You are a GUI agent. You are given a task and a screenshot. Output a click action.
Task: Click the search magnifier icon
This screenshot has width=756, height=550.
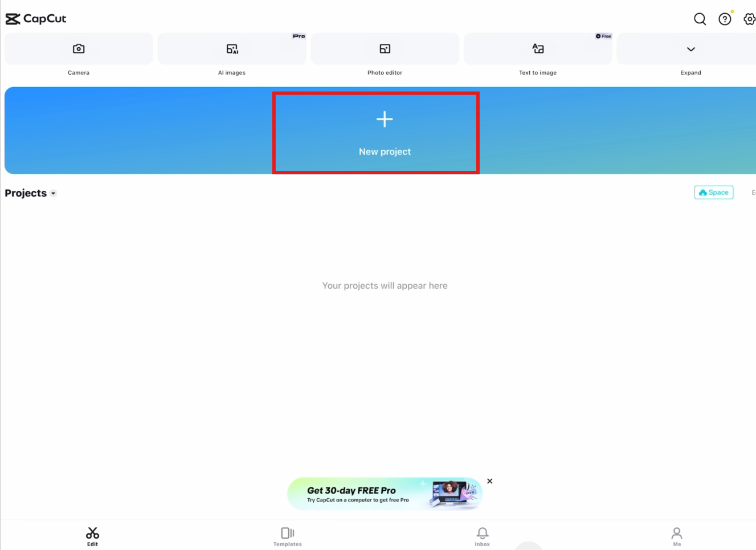[x=700, y=19]
